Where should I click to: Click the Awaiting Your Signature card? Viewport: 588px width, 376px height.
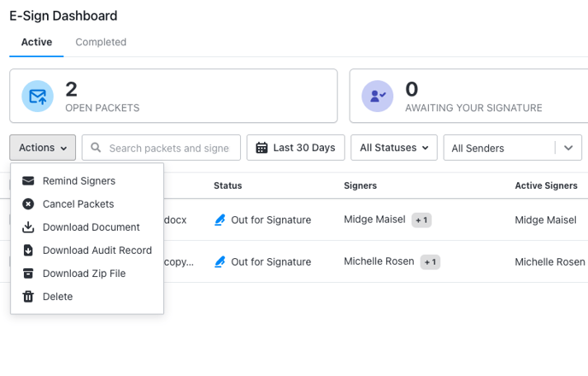coord(468,96)
